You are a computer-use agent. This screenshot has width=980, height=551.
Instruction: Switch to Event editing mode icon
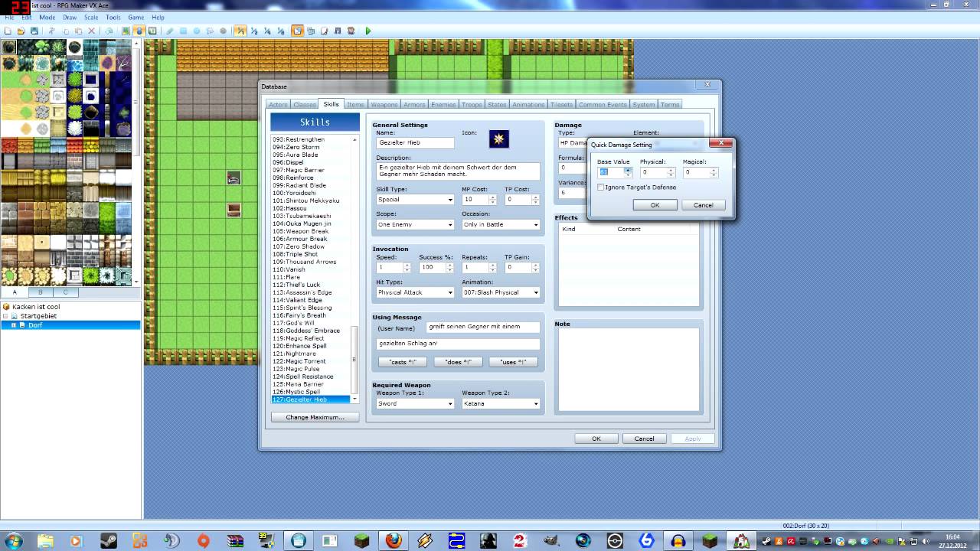click(x=139, y=31)
